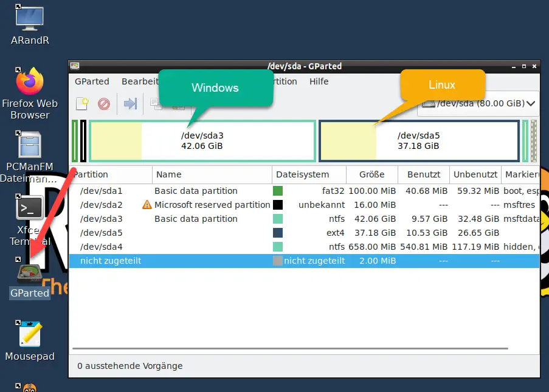Select the grey unallocated bar in disk map
Viewport: 549px width, 392px height.
534,141
